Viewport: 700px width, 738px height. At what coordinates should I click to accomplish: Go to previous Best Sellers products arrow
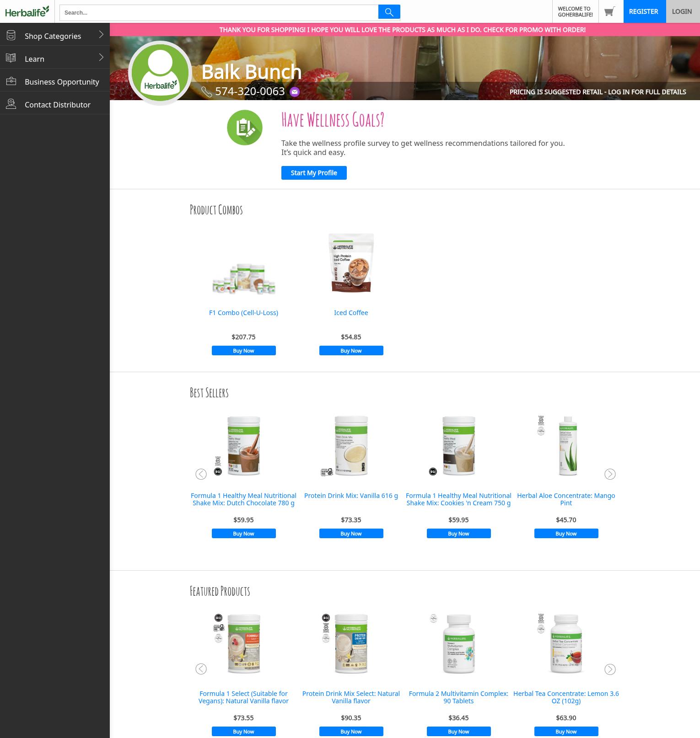click(x=201, y=474)
